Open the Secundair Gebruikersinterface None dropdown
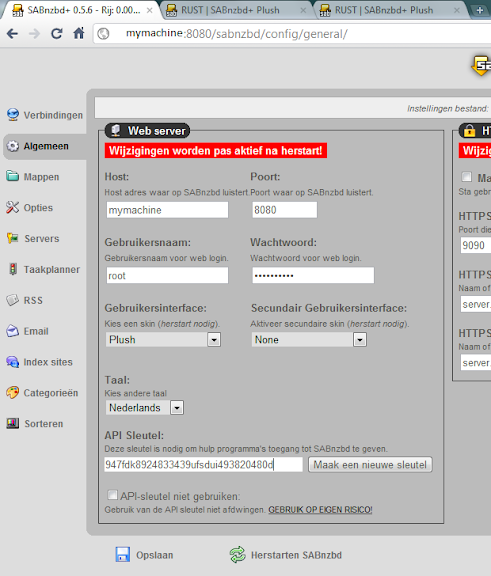The width and height of the screenshot is (491, 576). point(309,339)
